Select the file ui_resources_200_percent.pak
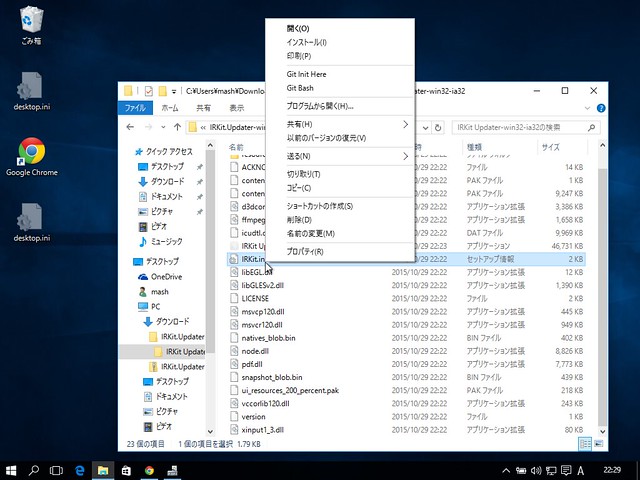This screenshot has height=480, width=640. (290, 391)
